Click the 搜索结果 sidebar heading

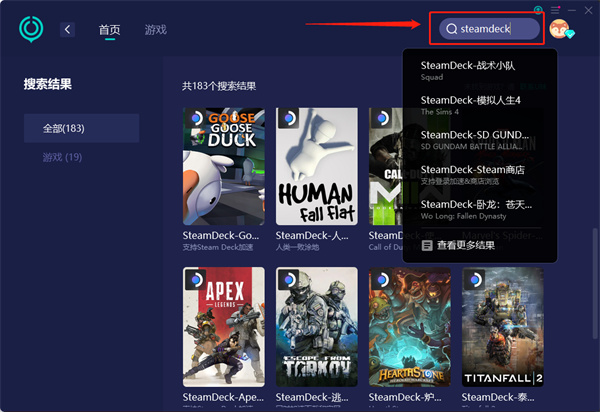[x=48, y=84]
